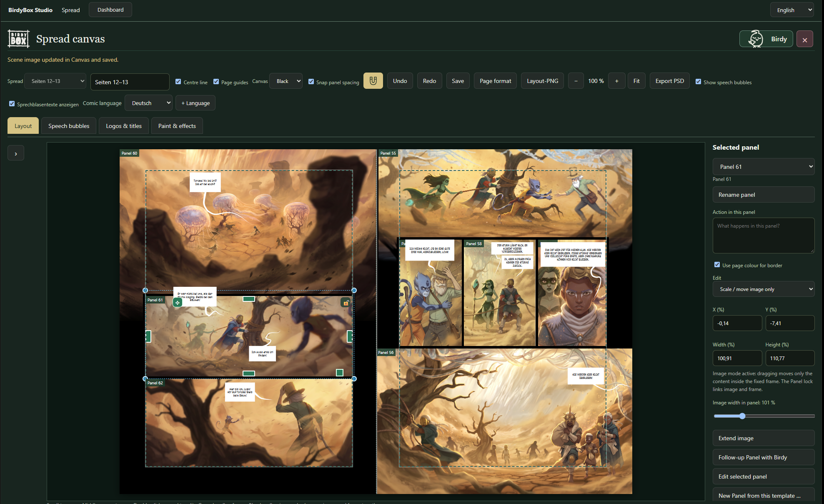Open the Birdy assistant button
The height and width of the screenshot is (504, 824).
click(766, 39)
